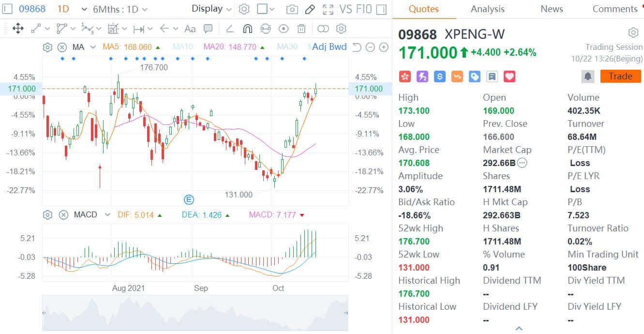Click the pencil drawing icon in toolbar
644x334 pixels.
pyautogui.click(x=310, y=9)
